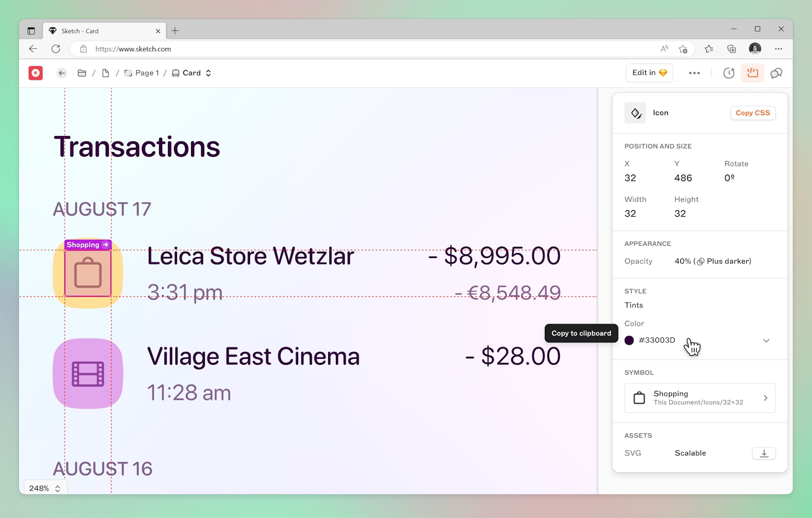Open the folder breadcrumb icon
This screenshot has width=812, height=518.
pyautogui.click(x=82, y=73)
